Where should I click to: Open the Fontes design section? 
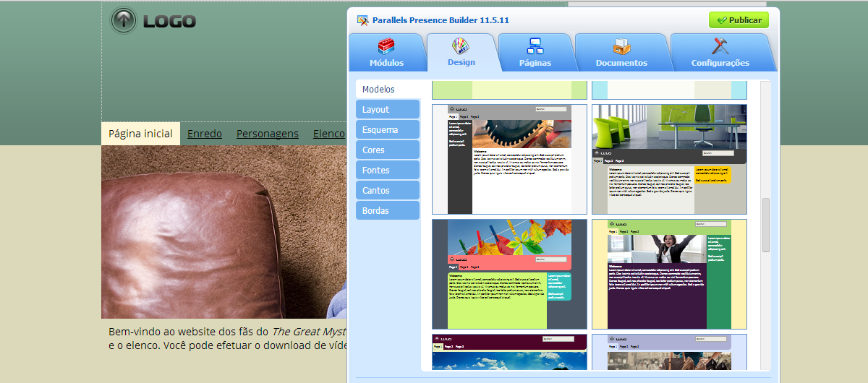point(388,171)
